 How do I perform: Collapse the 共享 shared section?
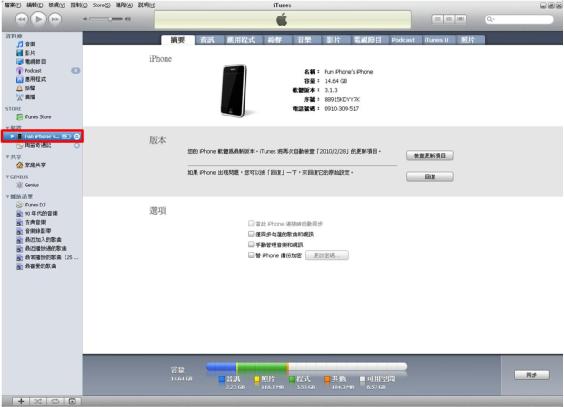click(x=8, y=157)
